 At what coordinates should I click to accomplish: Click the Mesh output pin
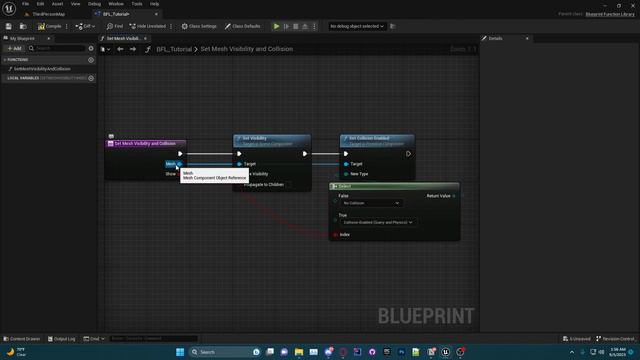[179, 164]
